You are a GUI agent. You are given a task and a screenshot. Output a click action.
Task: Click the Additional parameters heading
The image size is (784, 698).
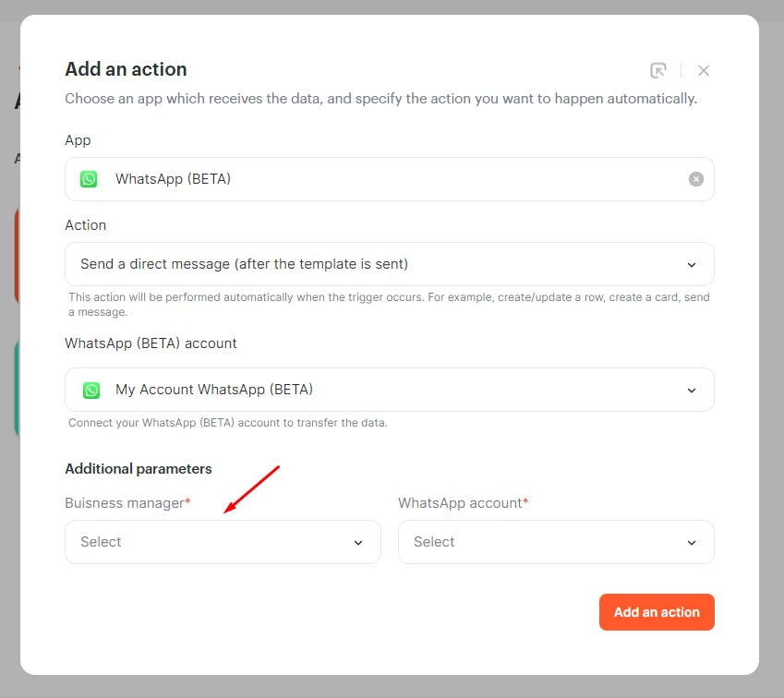pyautogui.click(x=139, y=469)
